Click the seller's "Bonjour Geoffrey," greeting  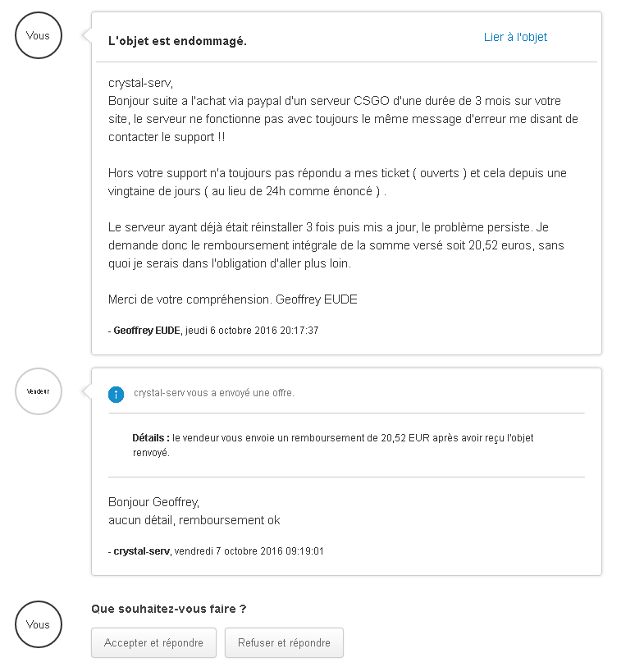point(153,502)
